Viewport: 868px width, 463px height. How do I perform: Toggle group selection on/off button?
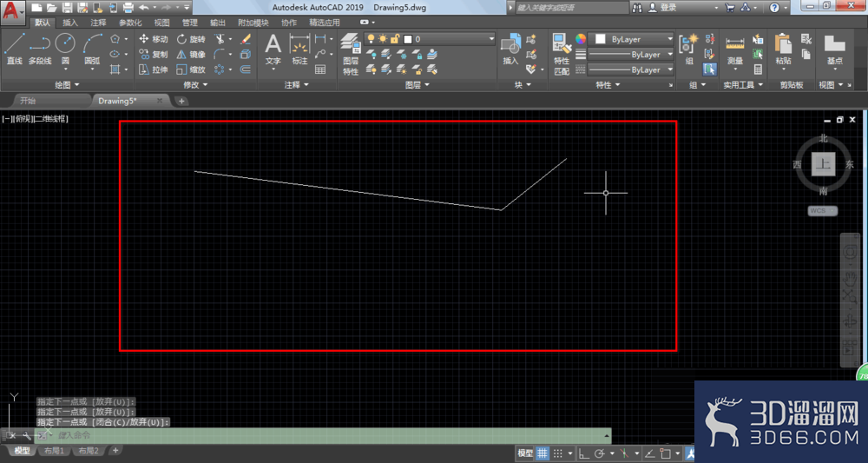coord(710,69)
